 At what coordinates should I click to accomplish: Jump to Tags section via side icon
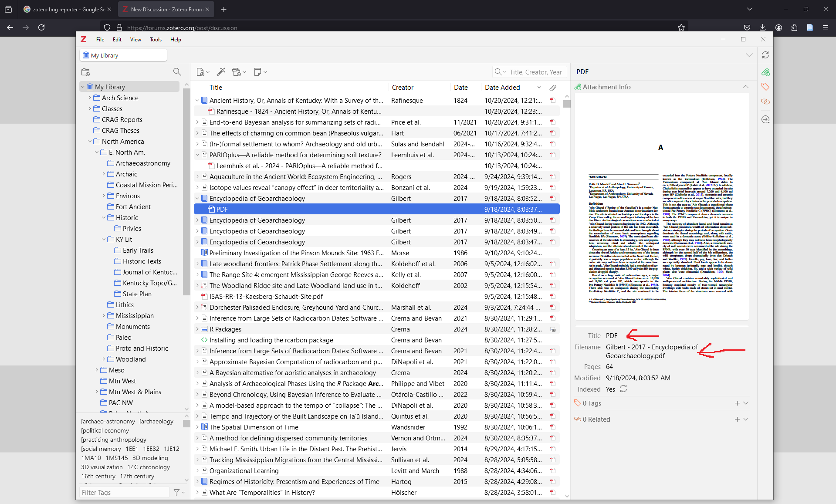(x=765, y=87)
